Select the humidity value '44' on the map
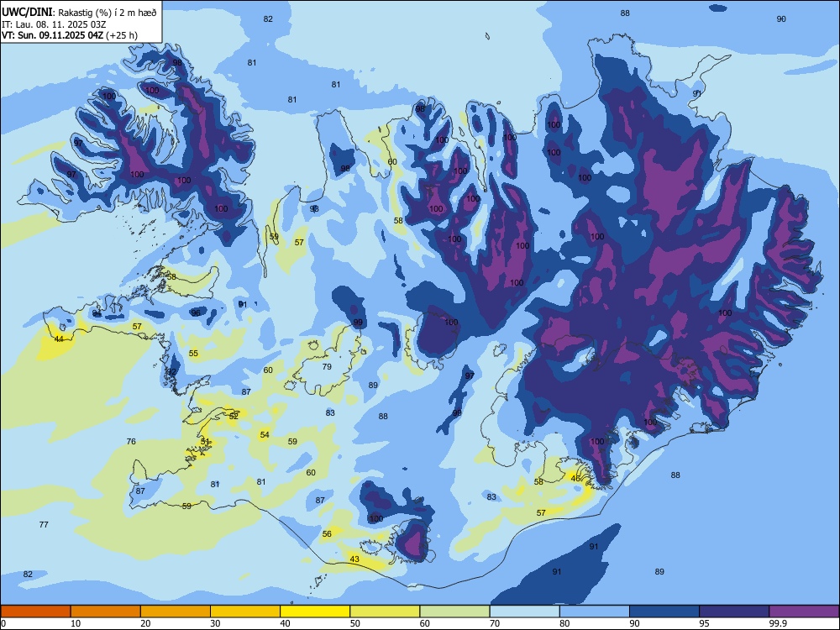The height and width of the screenshot is (630, 840). pyautogui.click(x=59, y=339)
